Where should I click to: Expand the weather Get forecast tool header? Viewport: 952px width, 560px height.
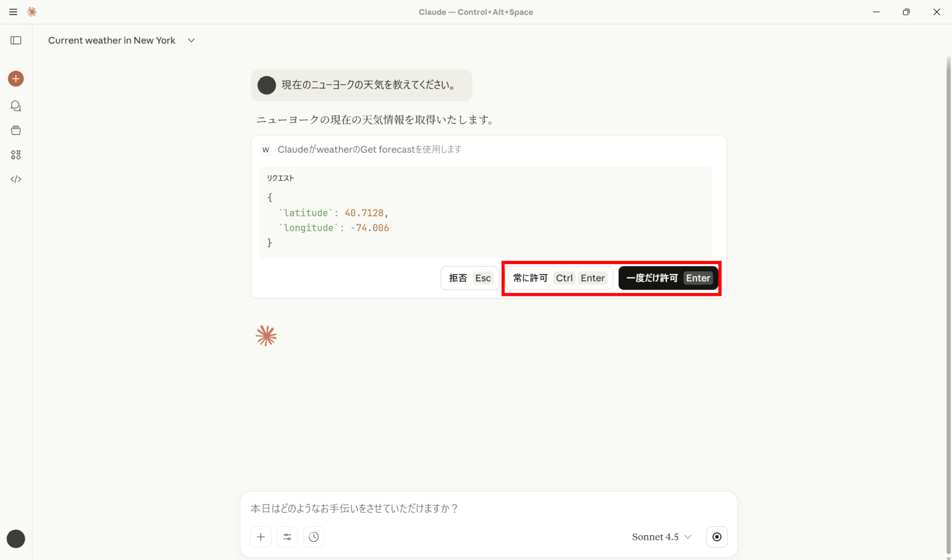point(369,149)
